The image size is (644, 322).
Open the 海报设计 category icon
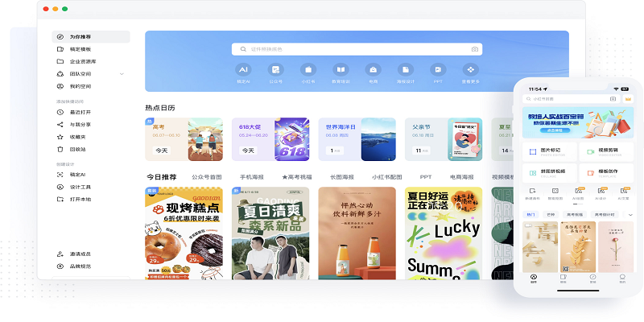(406, 70)
